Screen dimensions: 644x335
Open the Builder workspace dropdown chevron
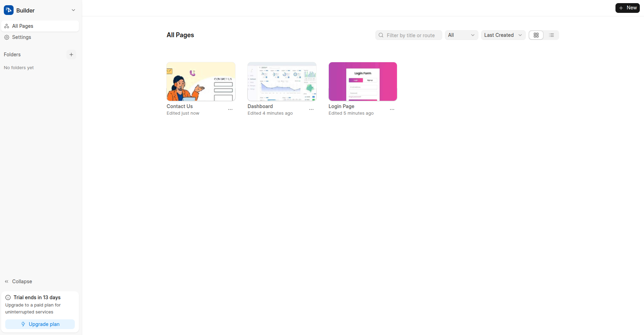tap(73, 10)
